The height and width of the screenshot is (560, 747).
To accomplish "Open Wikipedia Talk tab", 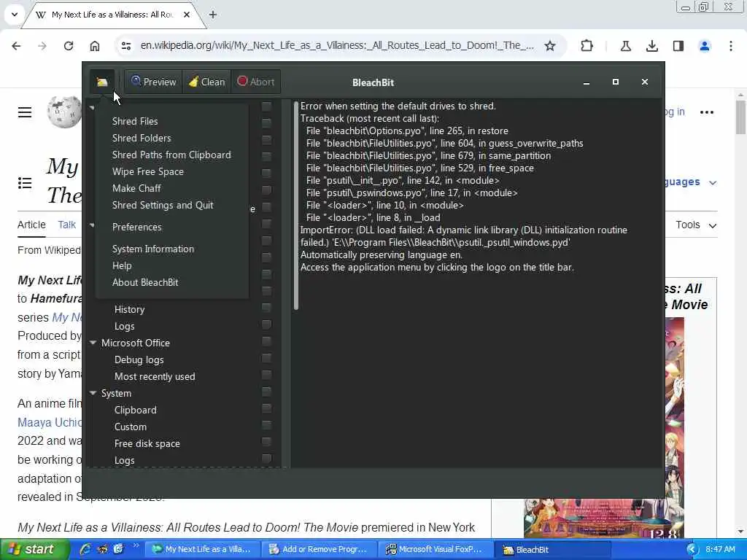I will click(66, 225).
